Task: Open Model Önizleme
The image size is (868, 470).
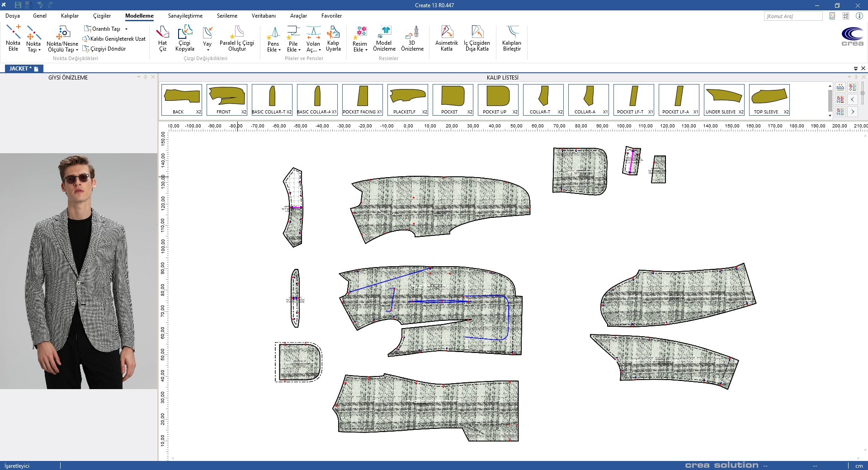Action: 384,38
